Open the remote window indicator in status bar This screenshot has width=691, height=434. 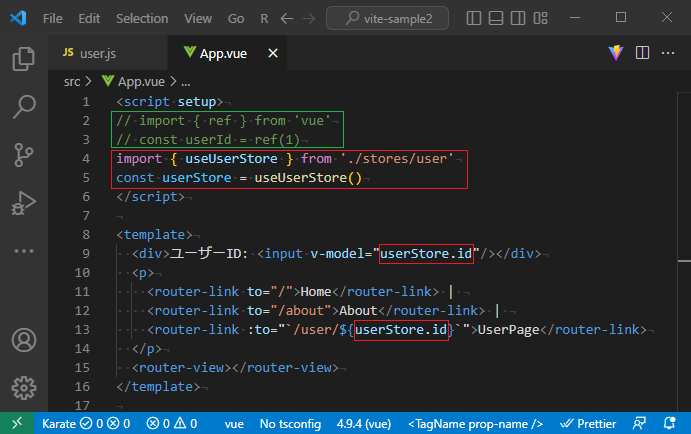pyautogui.click(x=17, y=423)
